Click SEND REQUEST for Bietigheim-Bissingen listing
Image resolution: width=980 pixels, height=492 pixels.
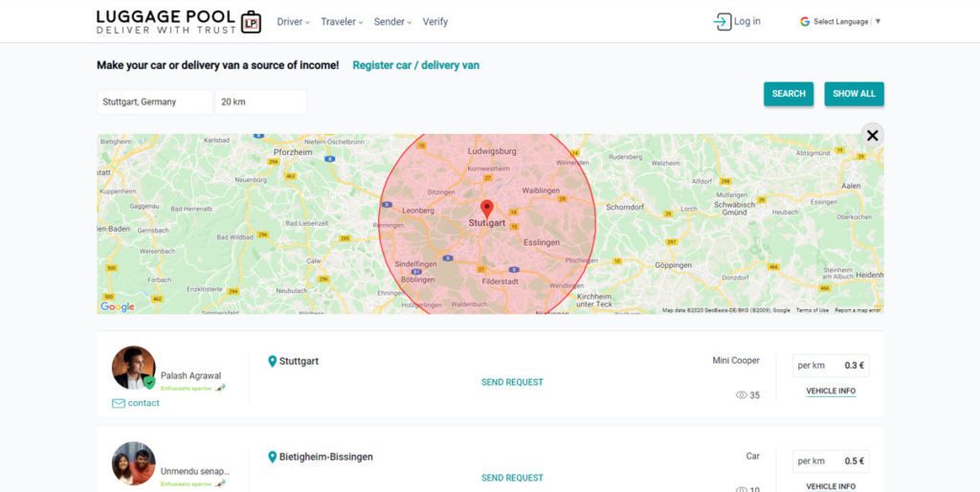[x=512, y=478]
